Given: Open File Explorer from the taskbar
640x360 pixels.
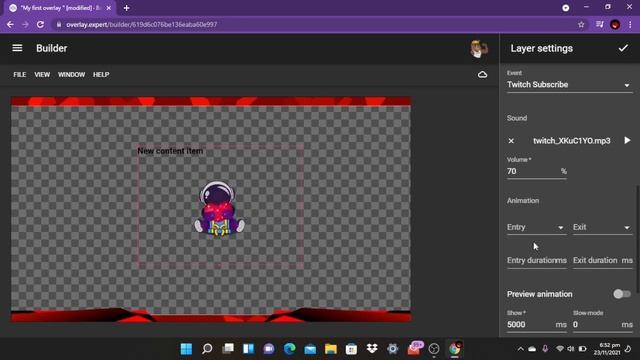Looking at the screenshot, I should point(331,349).
